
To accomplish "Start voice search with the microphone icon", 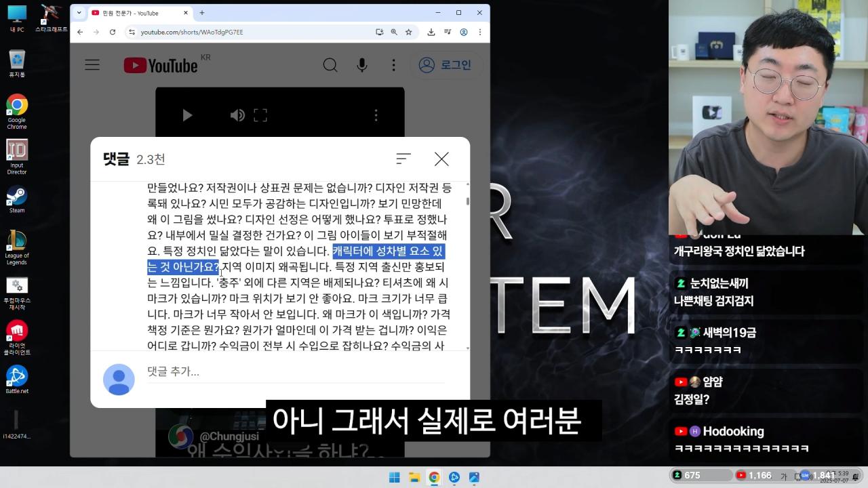I will (x=362, y=64).
